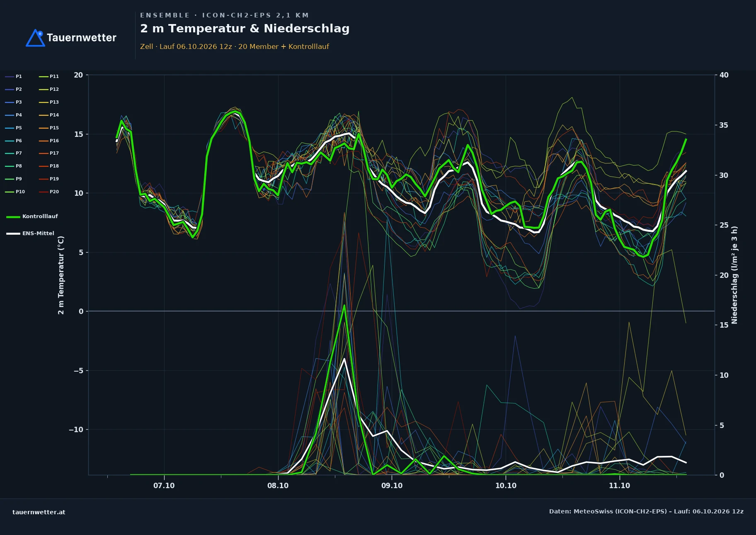Click the MeteoSwiss data source footer text
The height and width of the screenshot is (535, 756).
[646, 512]
